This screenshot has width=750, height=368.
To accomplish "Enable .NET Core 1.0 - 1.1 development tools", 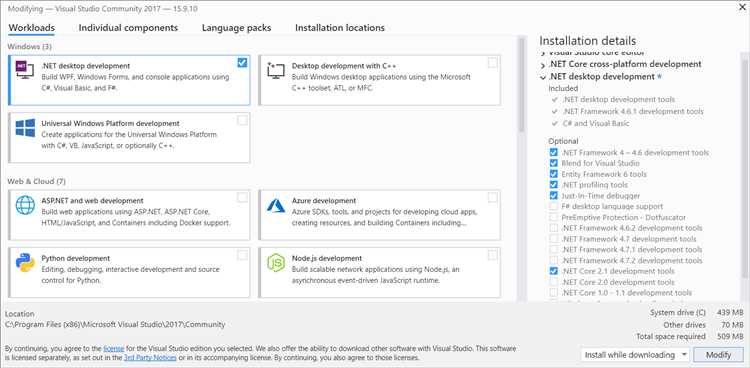I will coord(553,292).
